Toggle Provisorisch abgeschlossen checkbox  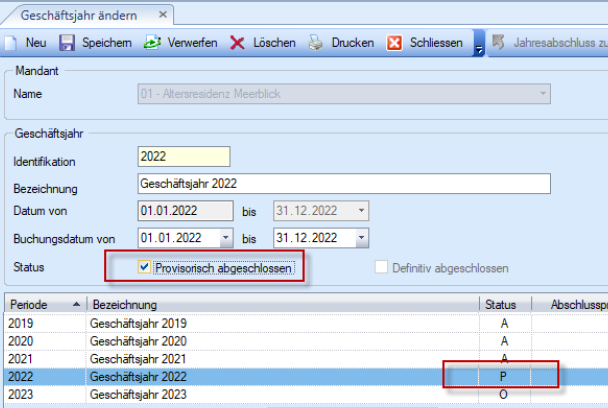(x=144, y=267)
